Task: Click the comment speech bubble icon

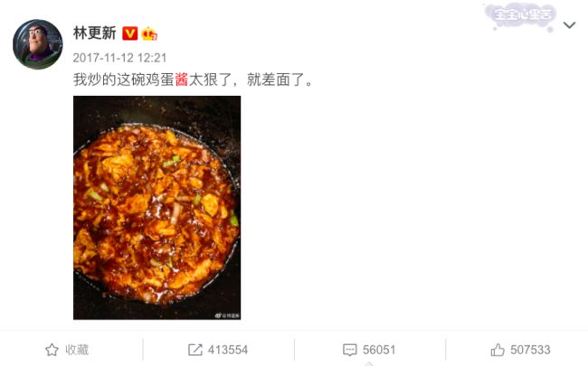Action: (x=350, y=350)
